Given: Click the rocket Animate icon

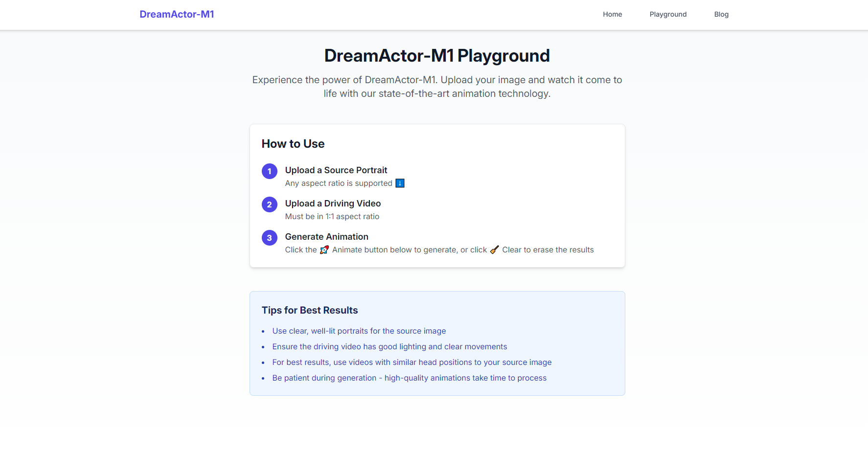Looking at the screenshot, I should click(324, 249).
